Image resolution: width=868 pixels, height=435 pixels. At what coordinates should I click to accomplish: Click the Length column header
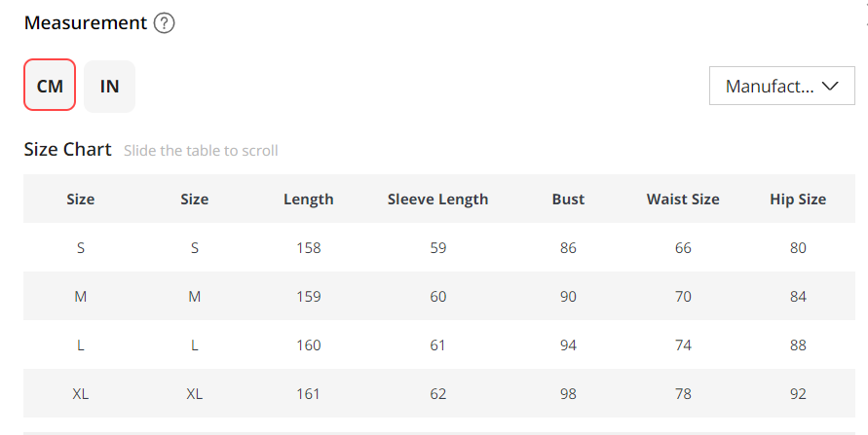[x=308, y=199]
